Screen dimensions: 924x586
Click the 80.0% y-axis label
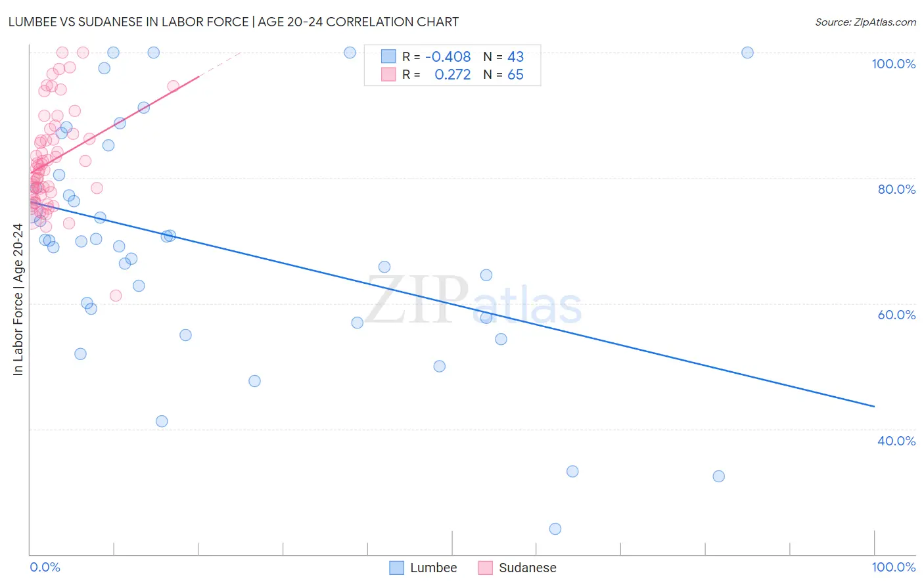(896, 189)
